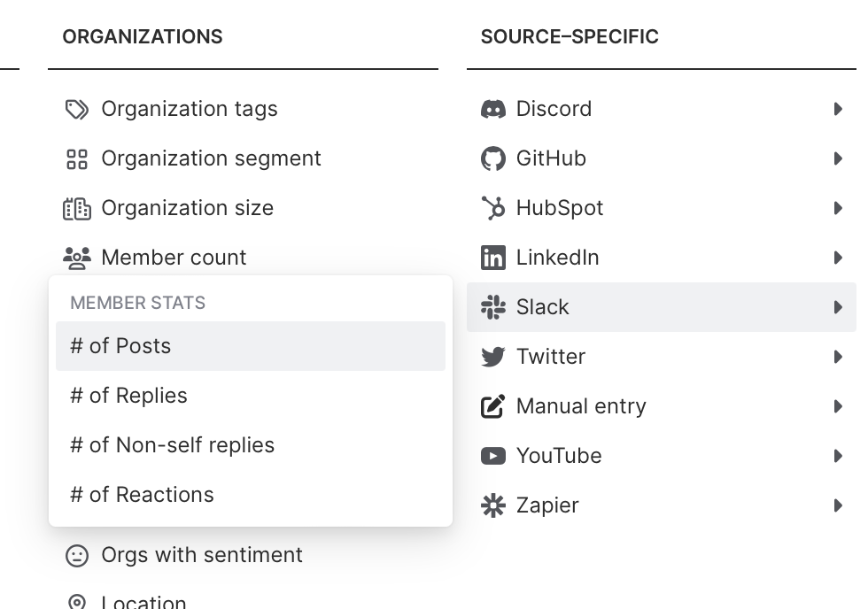Click the Discord logo icon
Image resolution: width=868 pixels, height=609 pixels.
tap(492, 109)
